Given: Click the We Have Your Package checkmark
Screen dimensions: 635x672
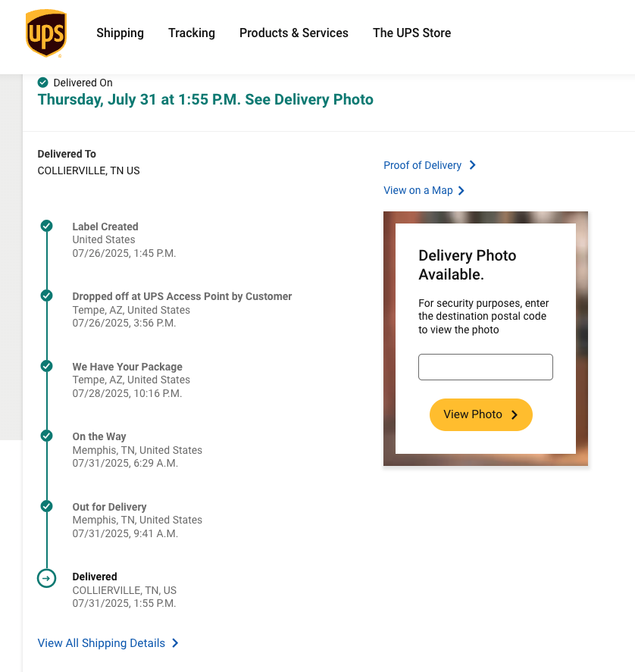Looking at the screenshot, I should pyautogui.click(x=47, y=366).
